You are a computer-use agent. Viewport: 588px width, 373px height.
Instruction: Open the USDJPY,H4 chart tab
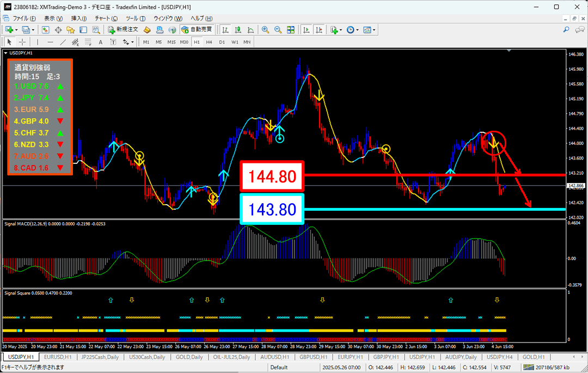(x=499, y=357)
